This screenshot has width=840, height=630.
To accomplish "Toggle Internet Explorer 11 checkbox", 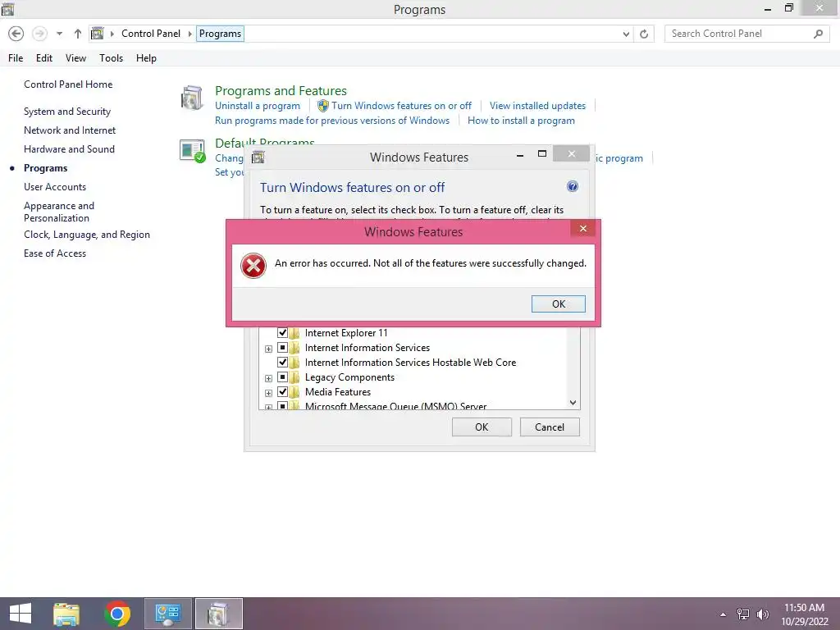I will [282, 333].
